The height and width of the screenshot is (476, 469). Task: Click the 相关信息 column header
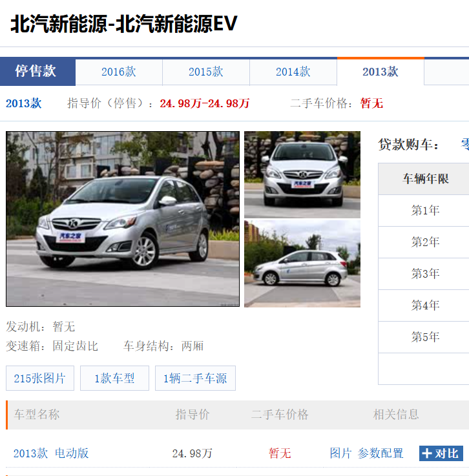[x=396, y=415]
